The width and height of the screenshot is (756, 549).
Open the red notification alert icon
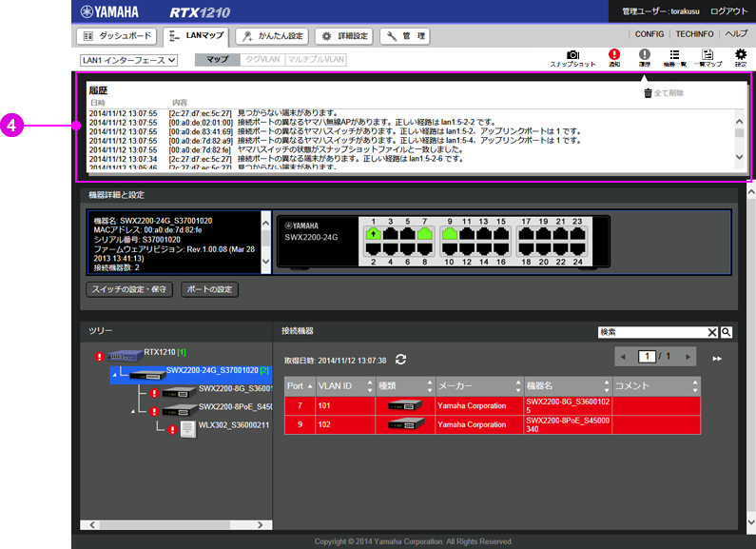coord(614,56)
